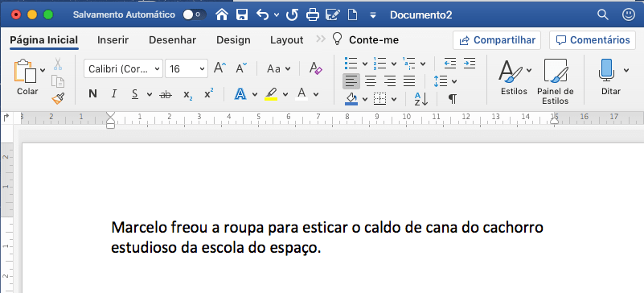Open the Inserir tab
Screen dimensions: 644x293
(x=113, y=40)
